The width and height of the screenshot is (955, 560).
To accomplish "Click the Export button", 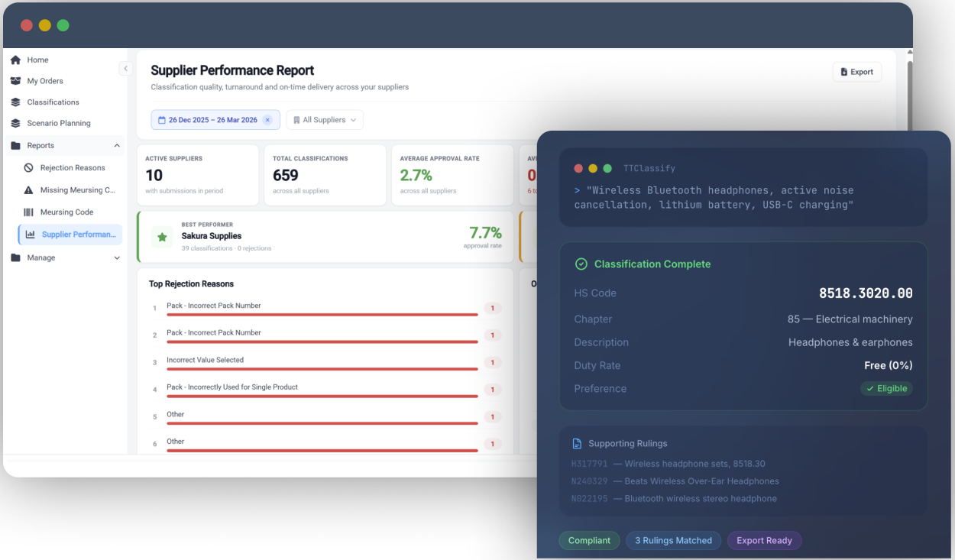I will click(x=856, y=72).
